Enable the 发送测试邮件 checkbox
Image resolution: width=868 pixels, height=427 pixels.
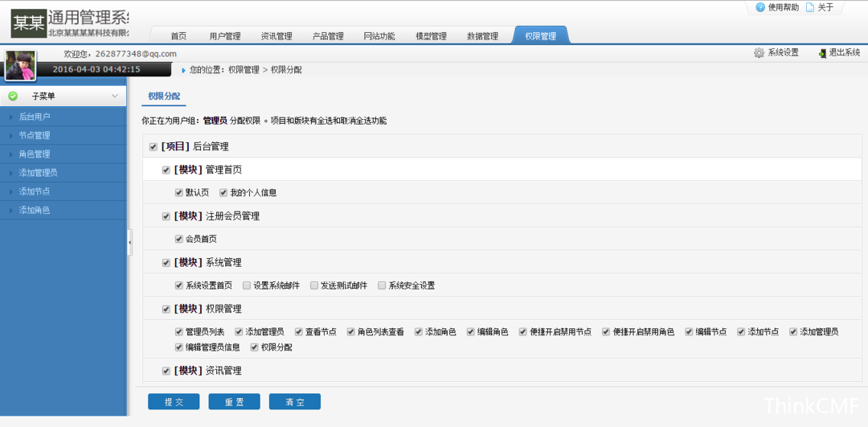point(314,285)
